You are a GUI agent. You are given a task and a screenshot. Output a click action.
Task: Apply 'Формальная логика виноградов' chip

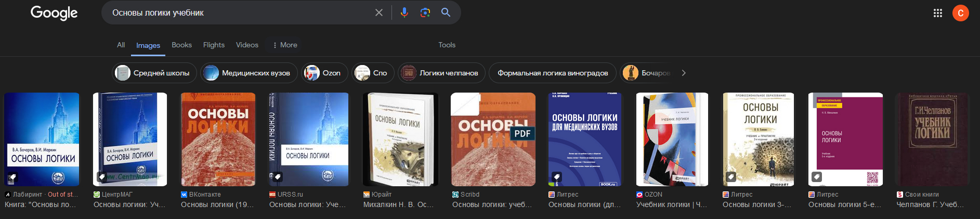pyautogui.click(x=552, y=73)
